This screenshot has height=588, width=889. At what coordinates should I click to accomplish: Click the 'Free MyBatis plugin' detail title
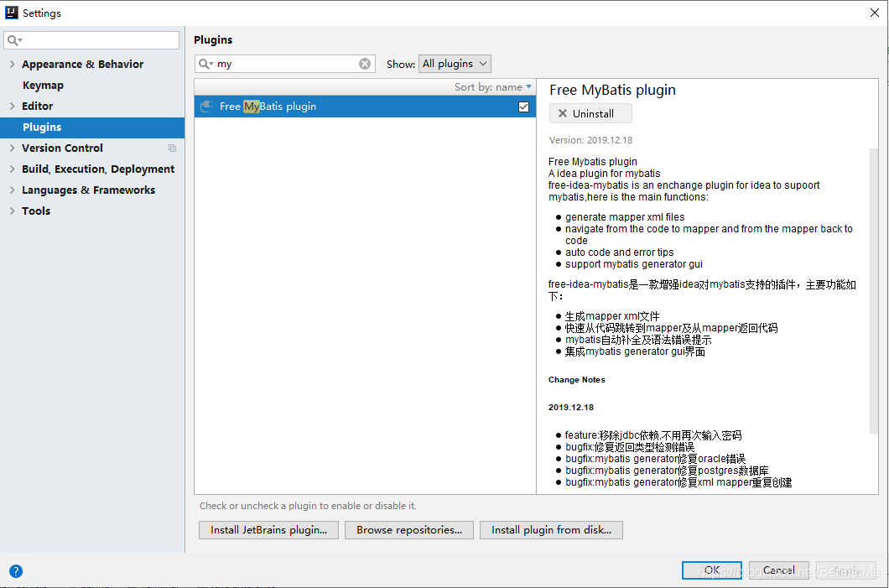pyautogui.click(x=612, y=90)
